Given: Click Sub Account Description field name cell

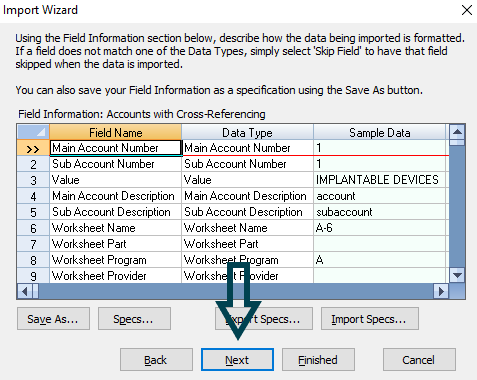Looking at the screenshot, I should [x=115, y=212].
